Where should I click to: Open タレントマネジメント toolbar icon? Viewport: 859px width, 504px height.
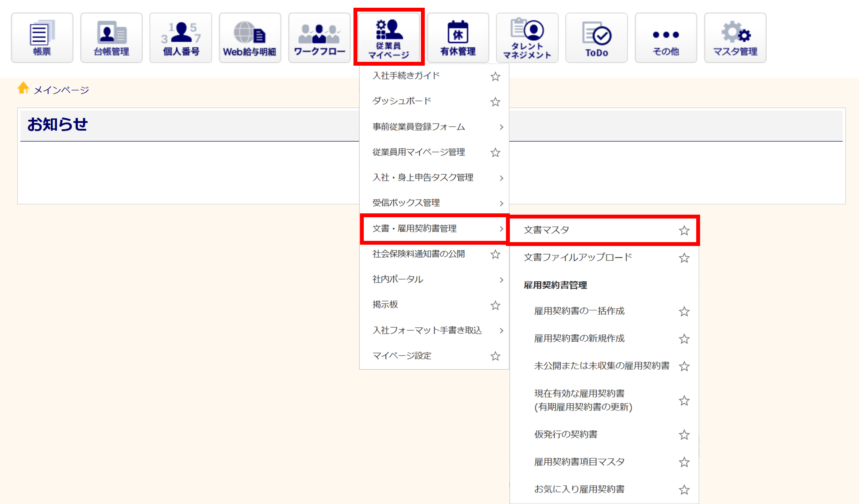click(x=527, y=38)
